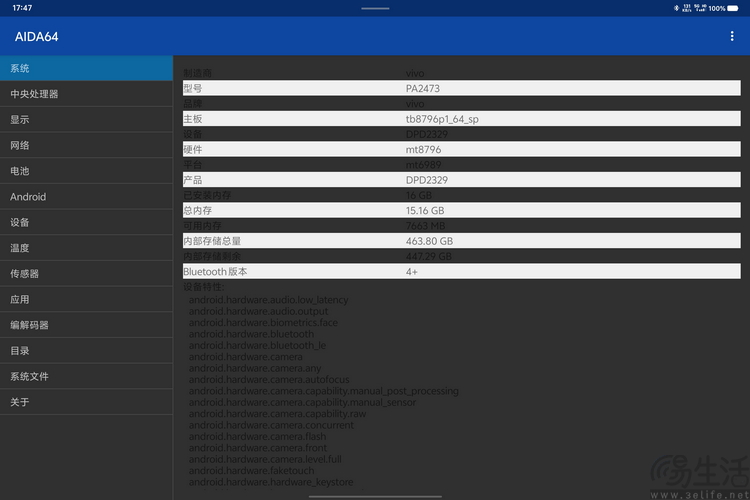Open the three-dot overflow menu
This screenshot has width=750, height=500.
(732, 36)
